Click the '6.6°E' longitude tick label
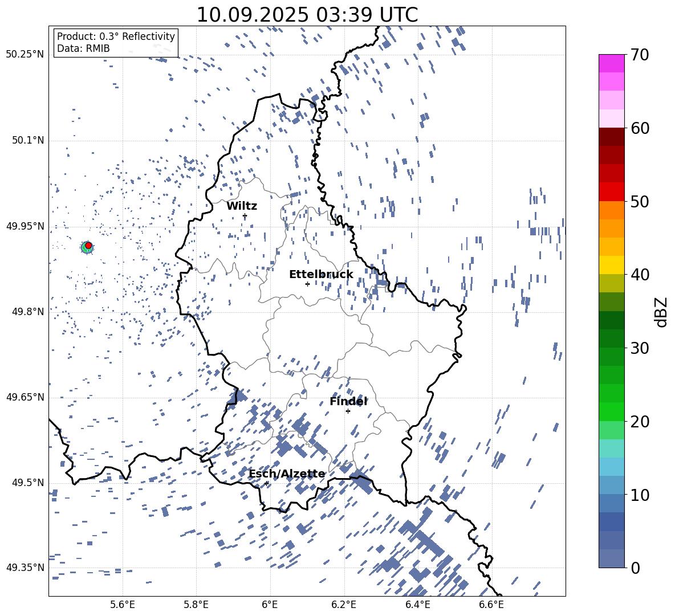Screen dimensions: 675x616 pos(491,605)
